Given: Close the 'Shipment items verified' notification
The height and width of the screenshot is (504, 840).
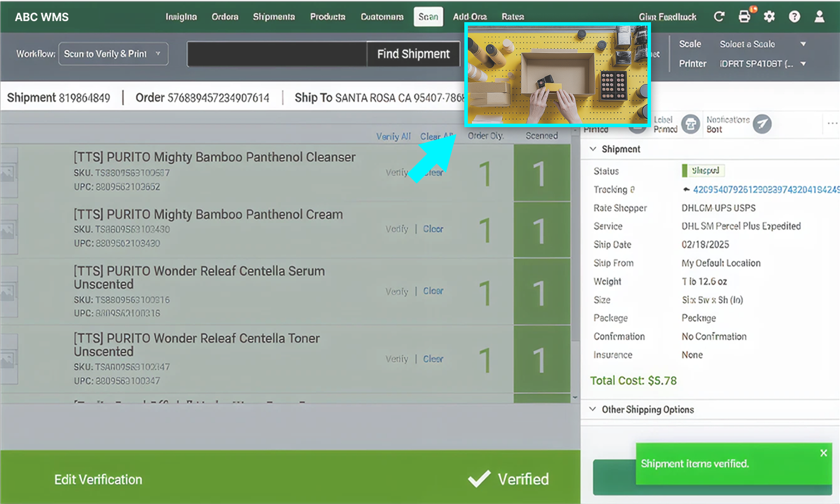Looking at the screenshot, I should (824, 453).
